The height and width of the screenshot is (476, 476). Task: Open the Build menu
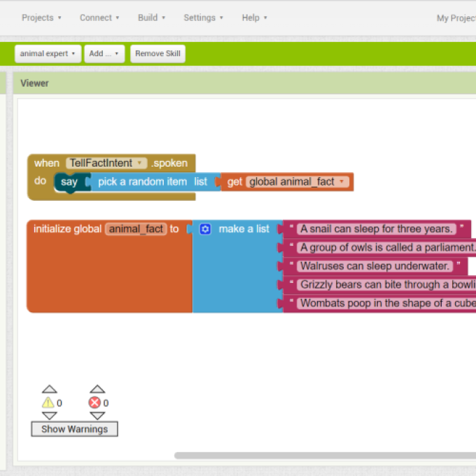[x=151, y=17]
